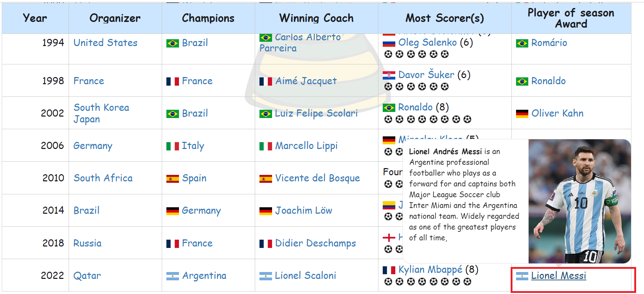Click the Brazil flag beside Romário
Viewport: 644px width, 294px height.
tap(522, 44)
